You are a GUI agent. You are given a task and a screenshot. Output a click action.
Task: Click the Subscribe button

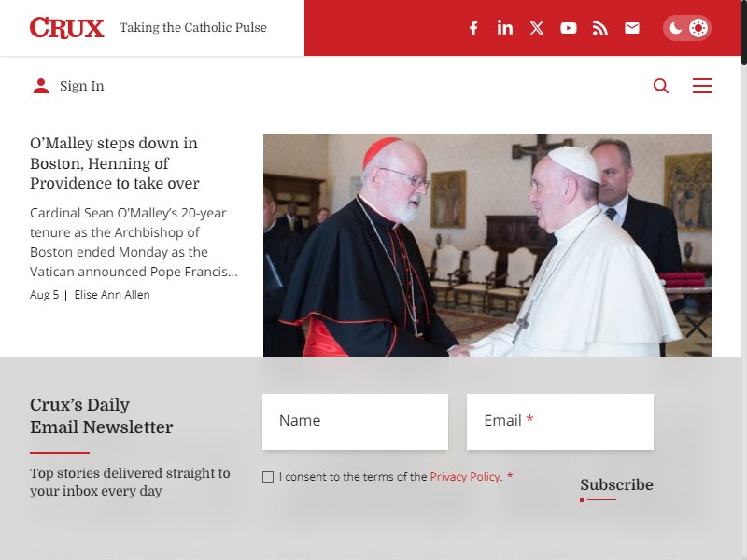pyautogui.click(x=616, y=484)
